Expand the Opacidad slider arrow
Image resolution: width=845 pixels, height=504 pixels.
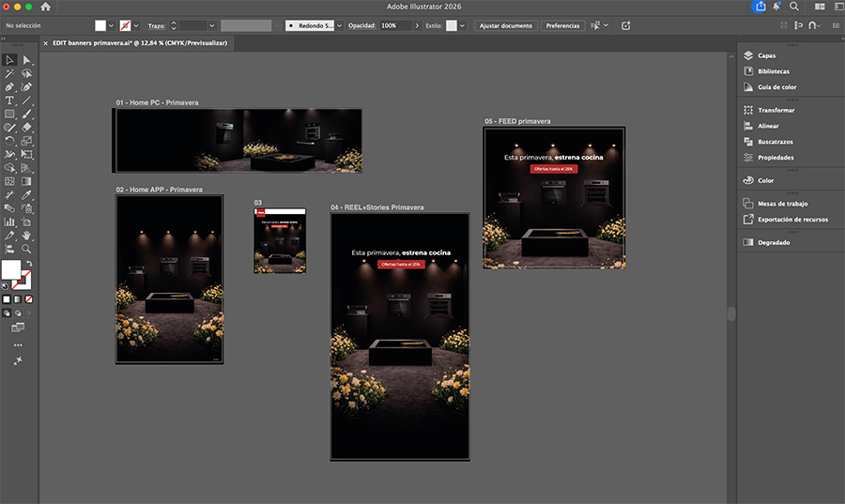pyautogui.click(x=417, y=25)
